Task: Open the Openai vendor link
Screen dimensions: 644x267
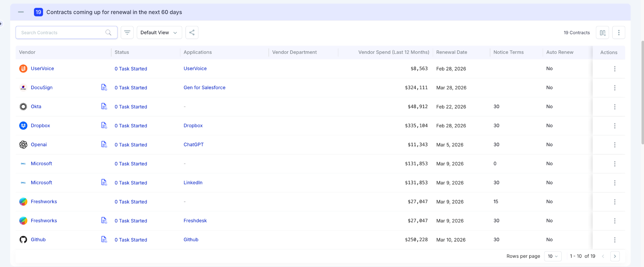Action: coord(39,145)
